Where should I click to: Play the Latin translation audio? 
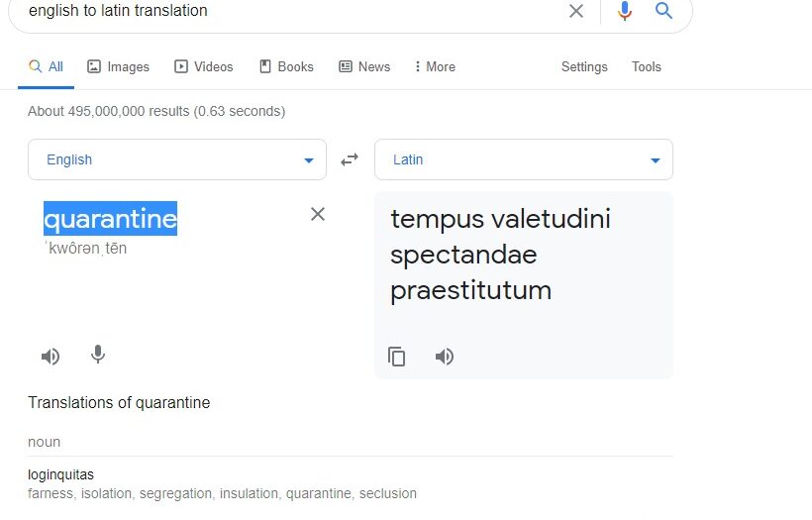click(x=445, y=357)
